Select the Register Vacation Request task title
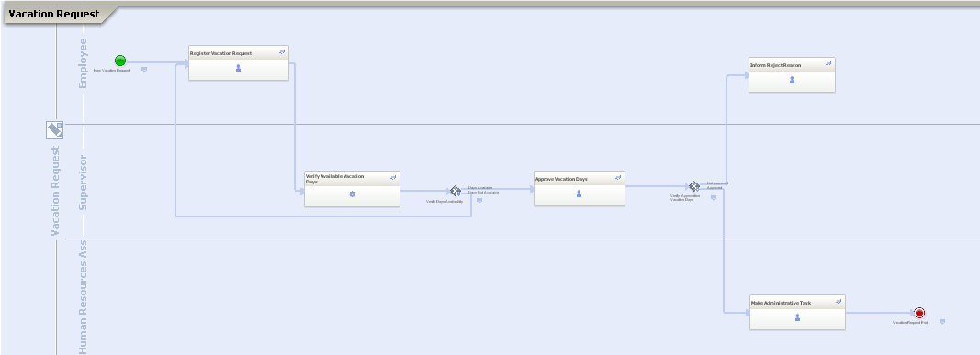980x355 pixels. tap(220, 53)
